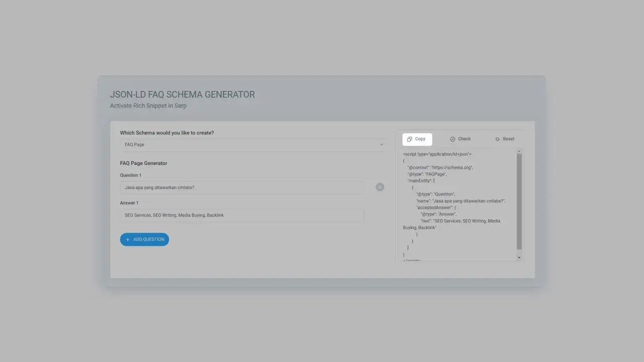Expand the schema type combo box showing FAQ Page
This screenshot has height=362, width=644.
252,144
